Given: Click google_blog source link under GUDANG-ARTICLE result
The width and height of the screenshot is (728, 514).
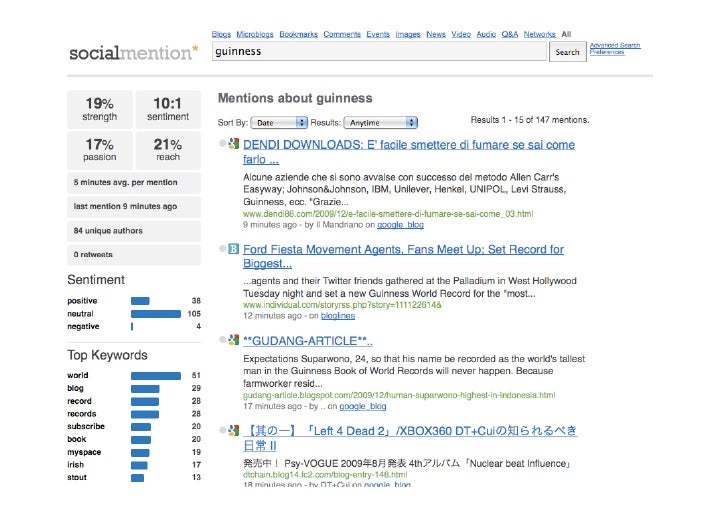Looking at the screenshot, I should [x=363, y=406].
